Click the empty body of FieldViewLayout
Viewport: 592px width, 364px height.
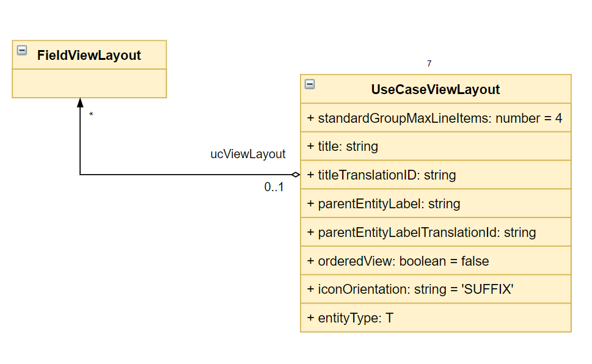[x=89, y=84]
